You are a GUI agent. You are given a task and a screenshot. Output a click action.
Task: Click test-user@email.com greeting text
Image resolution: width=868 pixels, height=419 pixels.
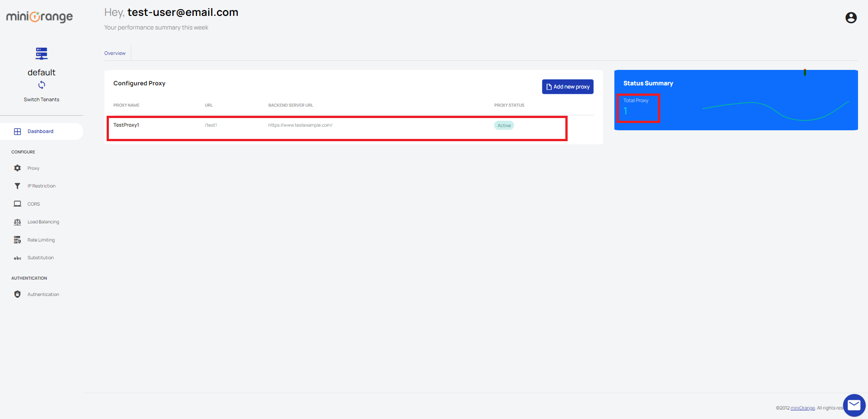pyautogui.click(x=182, y=12)
